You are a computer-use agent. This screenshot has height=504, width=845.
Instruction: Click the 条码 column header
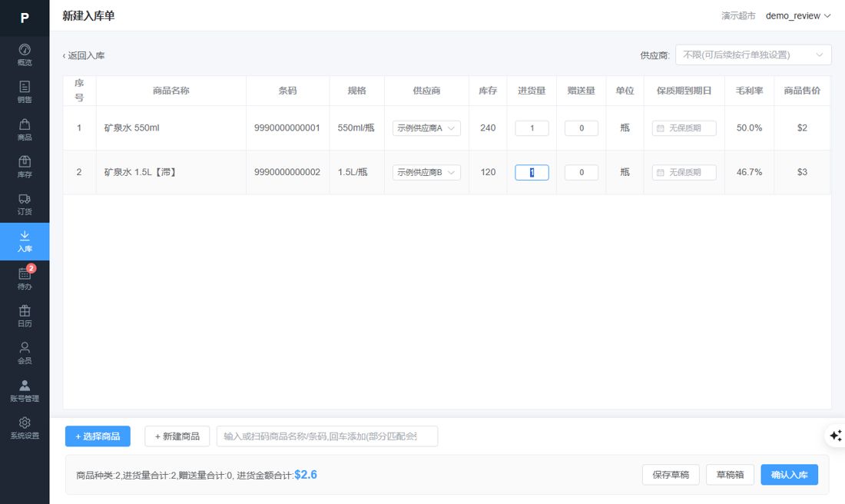point(287,91)
